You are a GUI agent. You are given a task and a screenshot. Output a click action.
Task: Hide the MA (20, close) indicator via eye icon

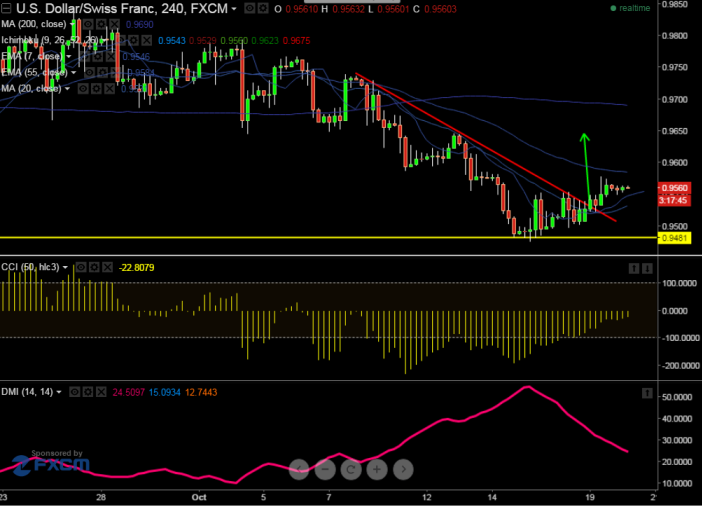[83, 89]
